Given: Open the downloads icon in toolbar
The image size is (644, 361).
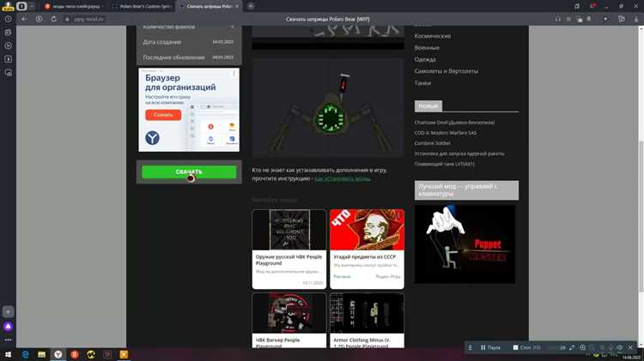Looking at the screenshot, I should pos(635,19).
